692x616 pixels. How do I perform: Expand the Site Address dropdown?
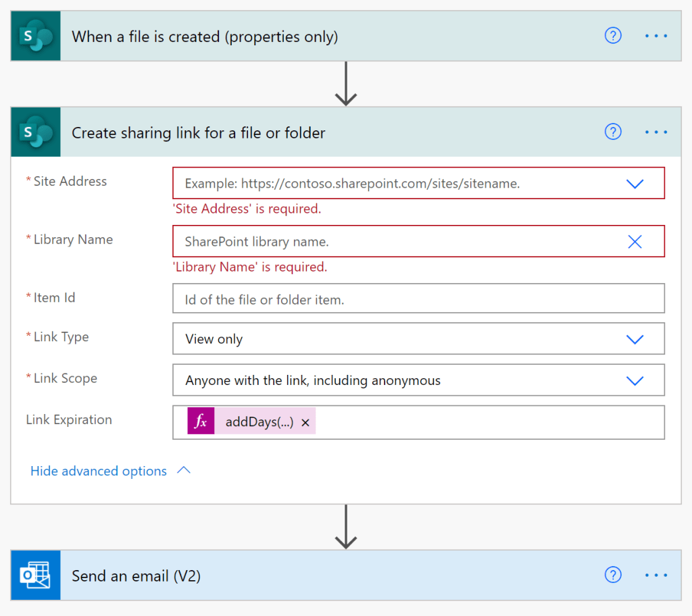[x=635, y=184]
